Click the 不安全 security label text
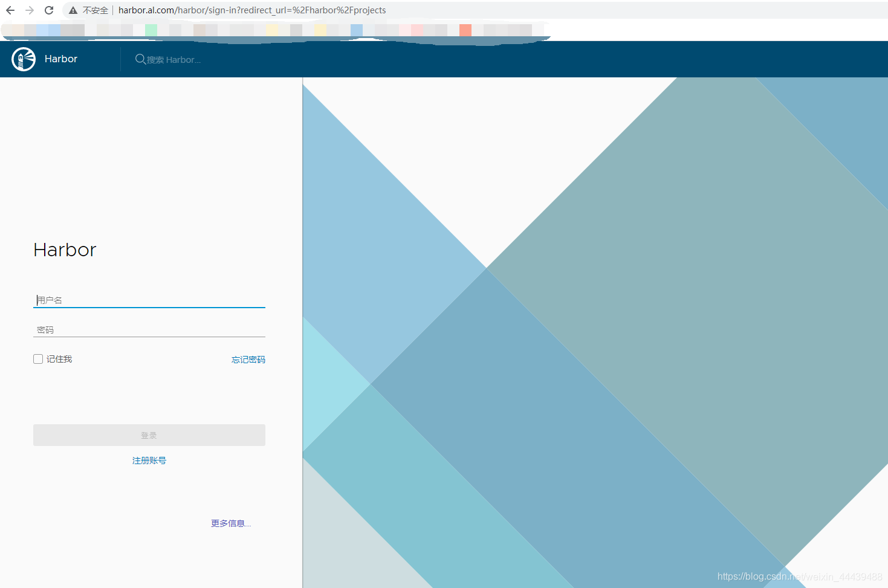The width and height of the screenshot is (888, 588). coord(96,10)
